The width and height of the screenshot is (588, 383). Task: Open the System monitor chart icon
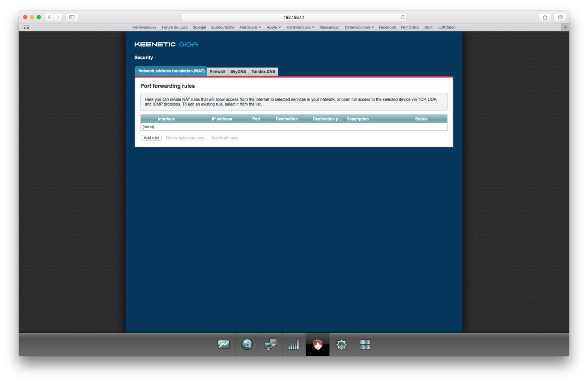tap(224, 345)
